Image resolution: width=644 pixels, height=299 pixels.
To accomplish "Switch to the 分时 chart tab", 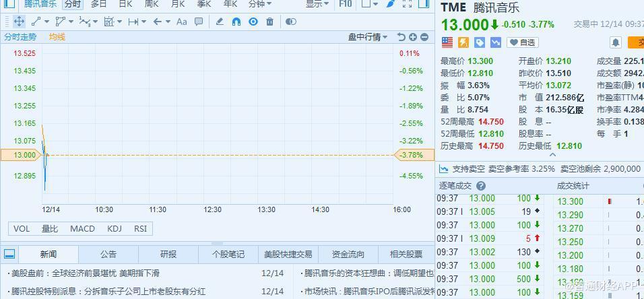I will point(72,4).
